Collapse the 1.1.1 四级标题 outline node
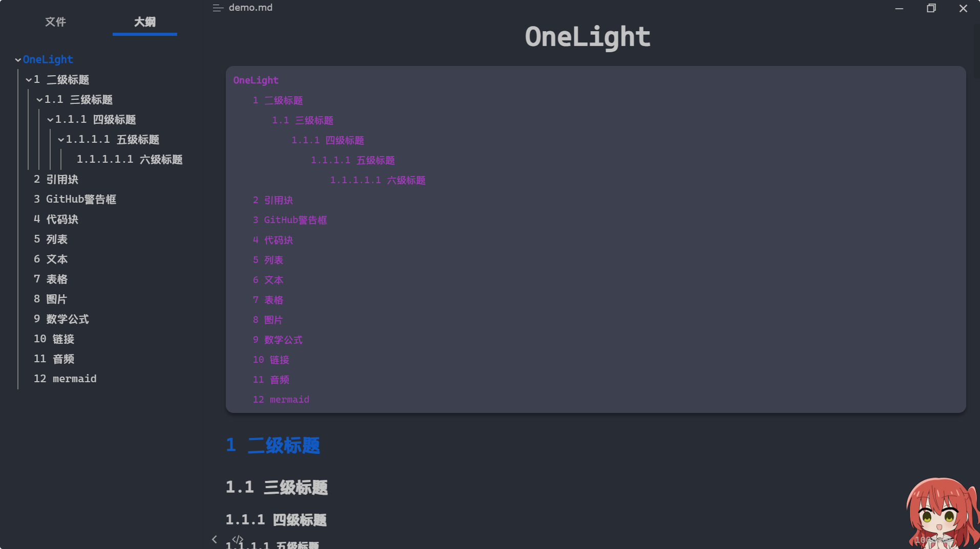 50,120
